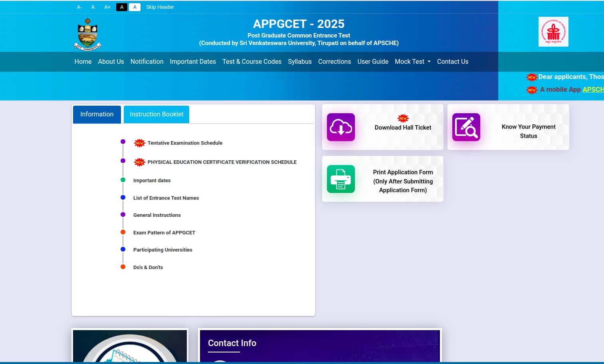Click NEW badge beside Physical Education Certificate schedule

[139, 162]
